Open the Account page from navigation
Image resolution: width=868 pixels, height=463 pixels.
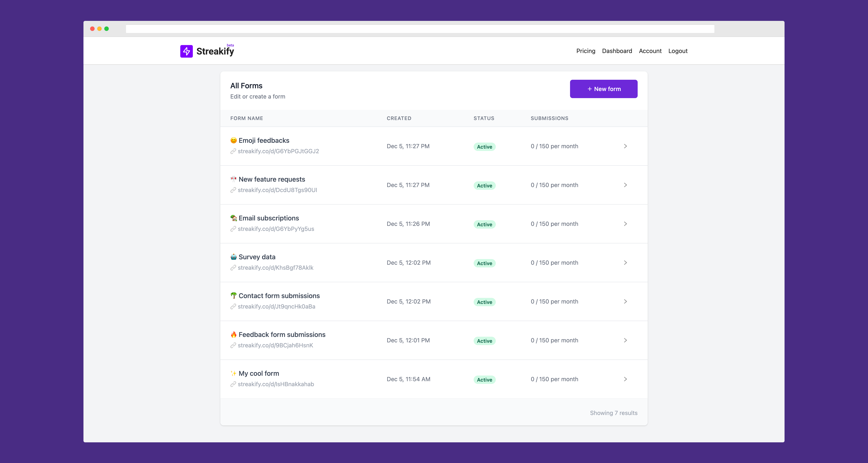[x=650, y=51]
